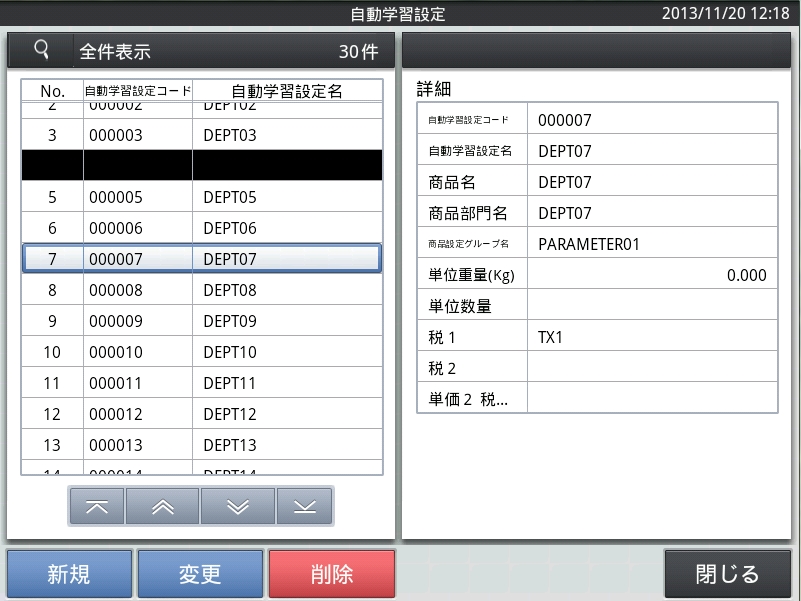801x601 pixels.
Task: Click the 自動学習設定名 column header
Action: coord(286,91)
